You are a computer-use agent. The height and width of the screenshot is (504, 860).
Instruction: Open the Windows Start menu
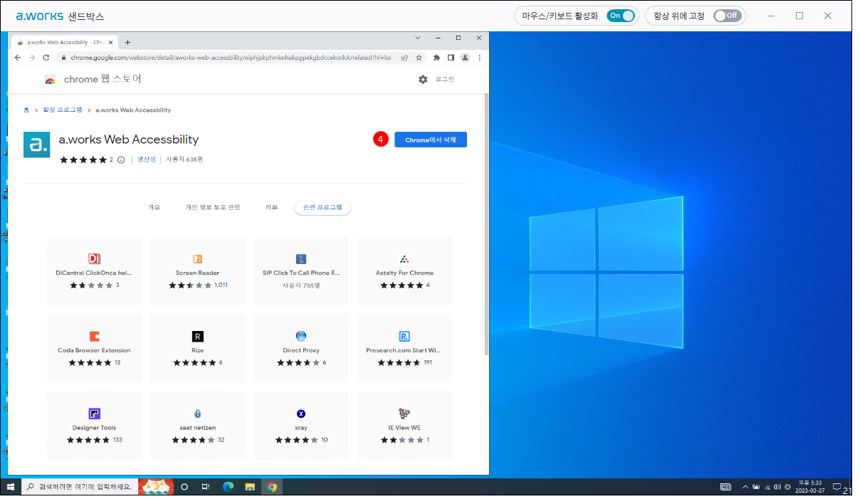11,487
